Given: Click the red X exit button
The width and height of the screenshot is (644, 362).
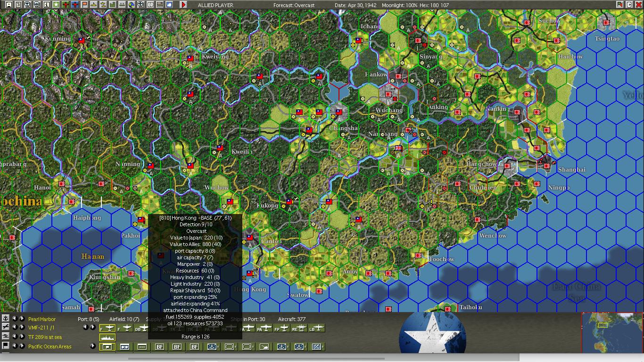Looking at the screenshot, I should coord(638,4).
